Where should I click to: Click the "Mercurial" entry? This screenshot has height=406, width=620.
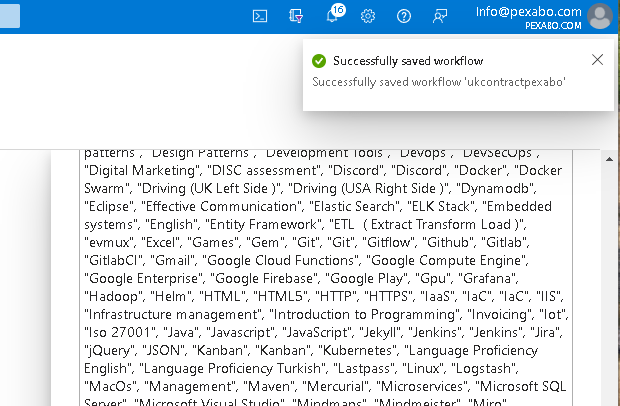[338, 386]
